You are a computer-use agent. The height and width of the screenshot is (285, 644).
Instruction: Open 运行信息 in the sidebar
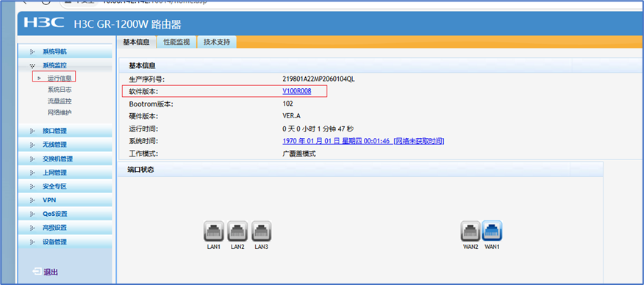60,78
